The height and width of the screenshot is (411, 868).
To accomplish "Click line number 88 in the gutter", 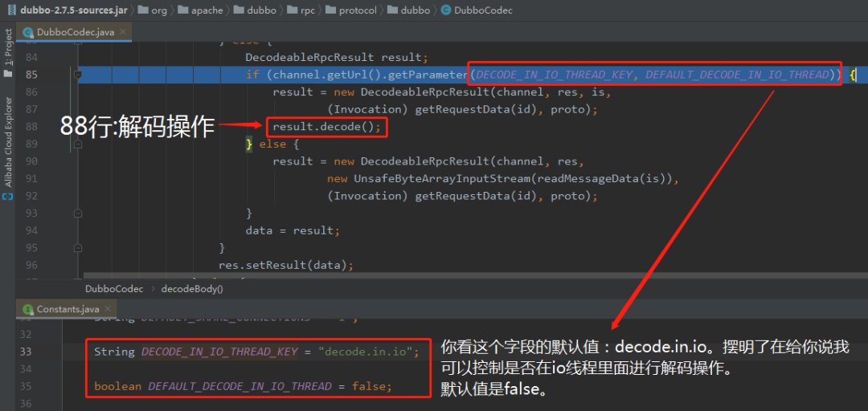I will (31, 127).
